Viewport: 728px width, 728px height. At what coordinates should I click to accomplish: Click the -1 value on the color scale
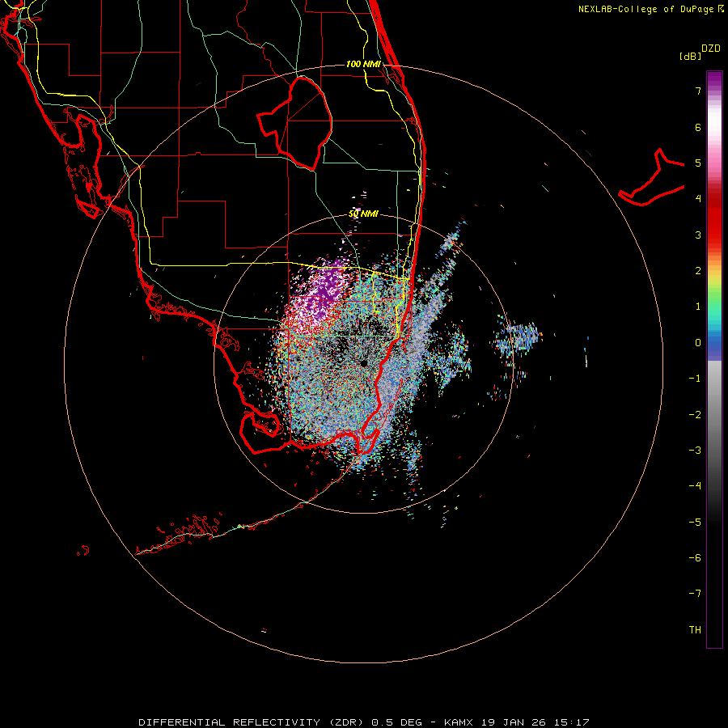[x=695, y=379]
